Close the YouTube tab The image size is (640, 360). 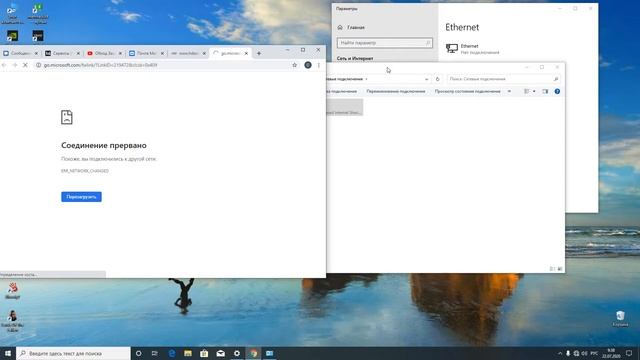click(120, 53)
